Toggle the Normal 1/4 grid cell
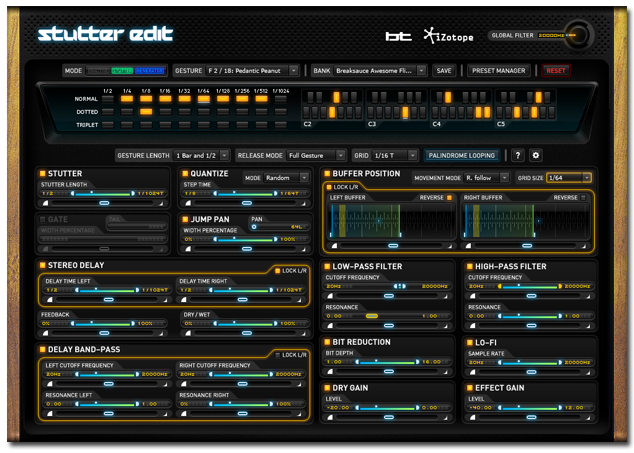This screenshot has width=634, height=453. (127, 98)
